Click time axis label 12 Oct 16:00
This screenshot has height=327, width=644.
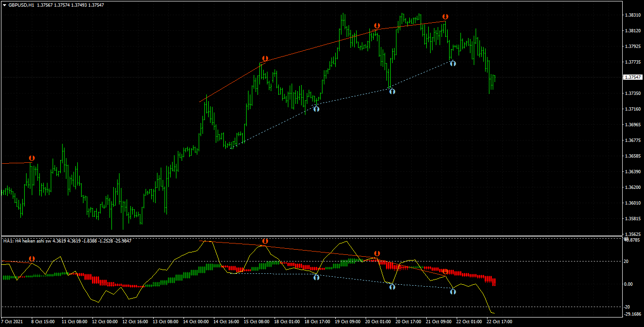[x=135, y=322]
